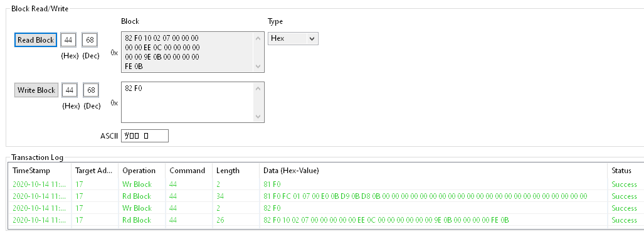Click the Write Block decimal field 68
Screen dimensions: 644x234
[x=91, y=90]
